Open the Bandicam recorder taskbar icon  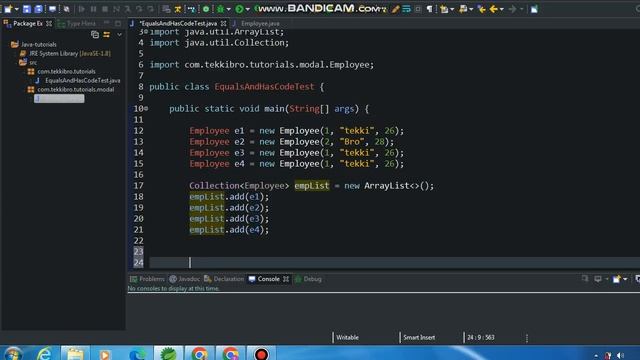coord(261,353)
